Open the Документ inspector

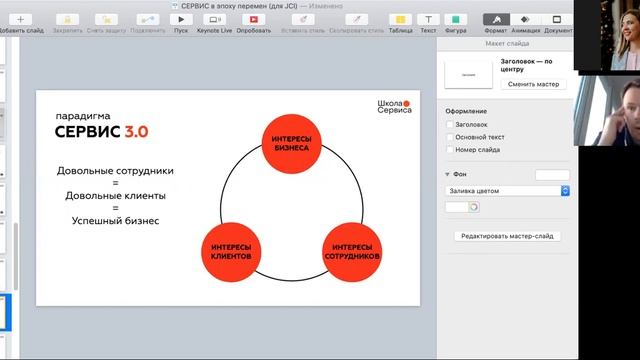click(557, 19)
